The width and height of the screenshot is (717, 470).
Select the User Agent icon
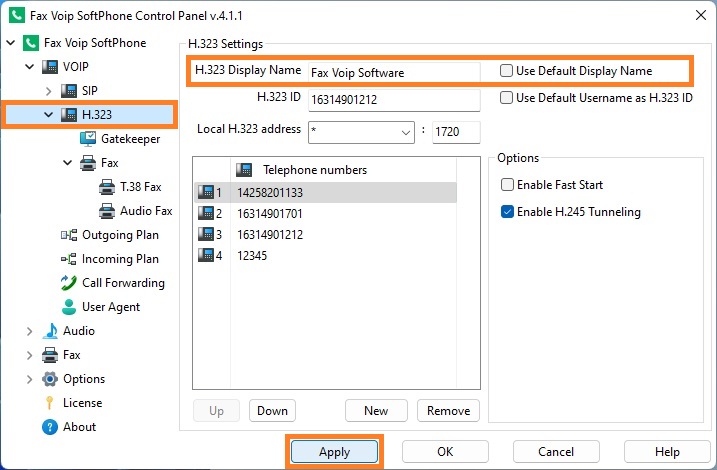(69, 307)
